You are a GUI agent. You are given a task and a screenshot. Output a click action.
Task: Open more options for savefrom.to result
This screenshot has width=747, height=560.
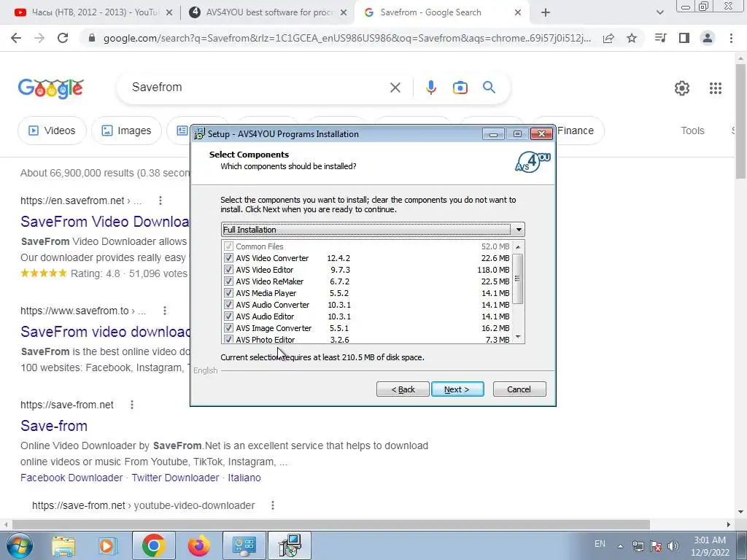(x=164, y=311)
